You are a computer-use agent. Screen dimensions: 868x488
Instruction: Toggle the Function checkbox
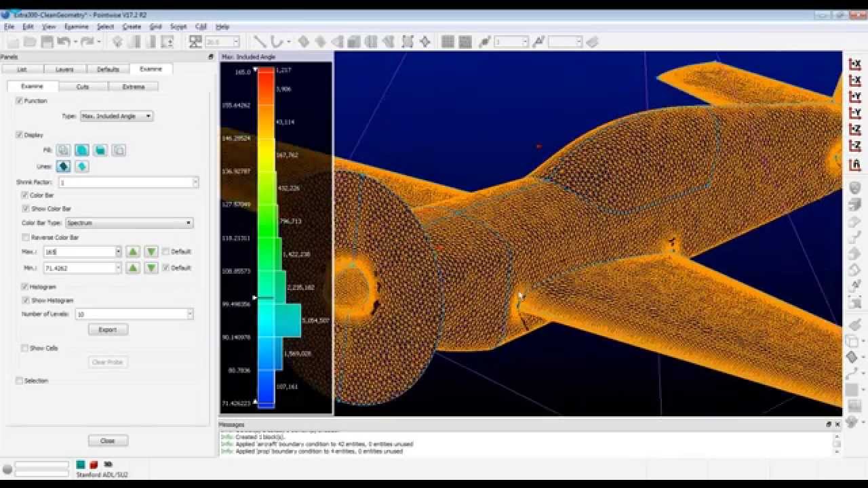pos(19,101)
